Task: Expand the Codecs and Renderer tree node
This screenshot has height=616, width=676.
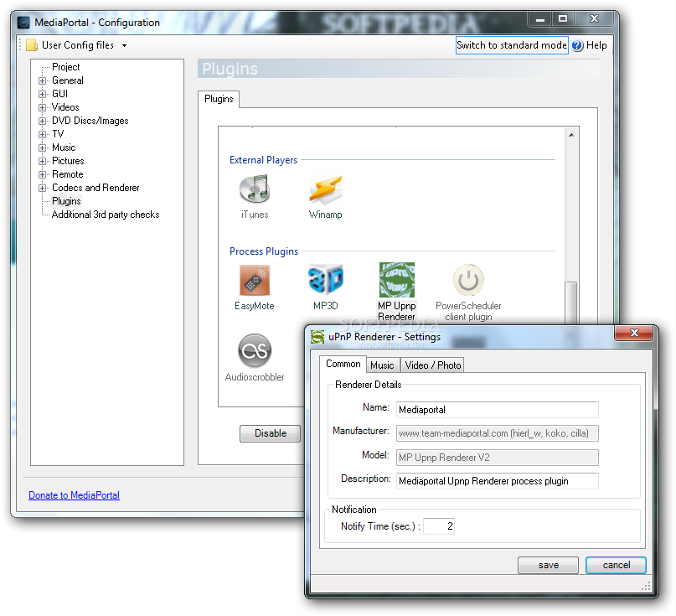Action: pos(42,188)
